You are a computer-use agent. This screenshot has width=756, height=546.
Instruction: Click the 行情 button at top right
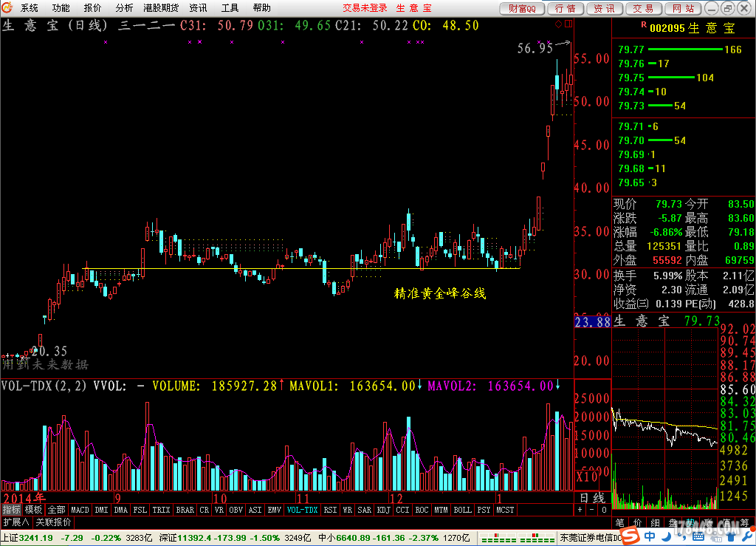(566, 8)
